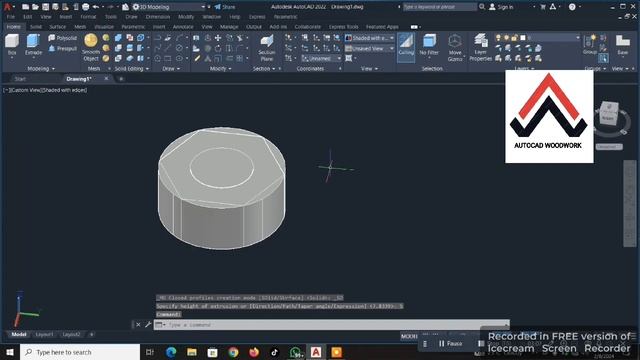
Task: Click the Shaded with edges viewport label
Action: coord(64,90)
